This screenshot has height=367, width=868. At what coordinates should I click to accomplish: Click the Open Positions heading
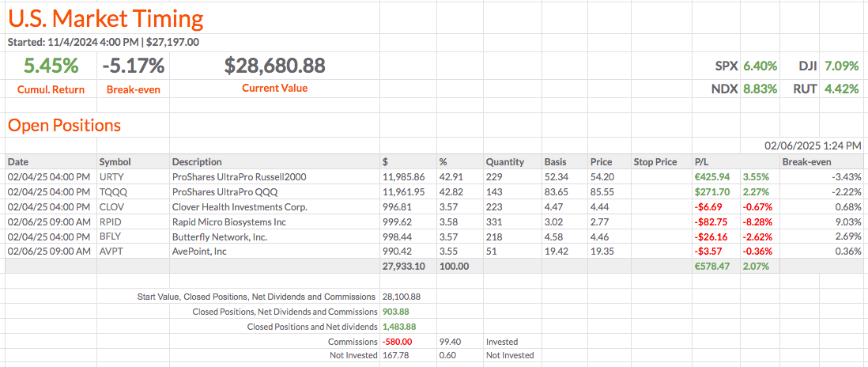64,125
